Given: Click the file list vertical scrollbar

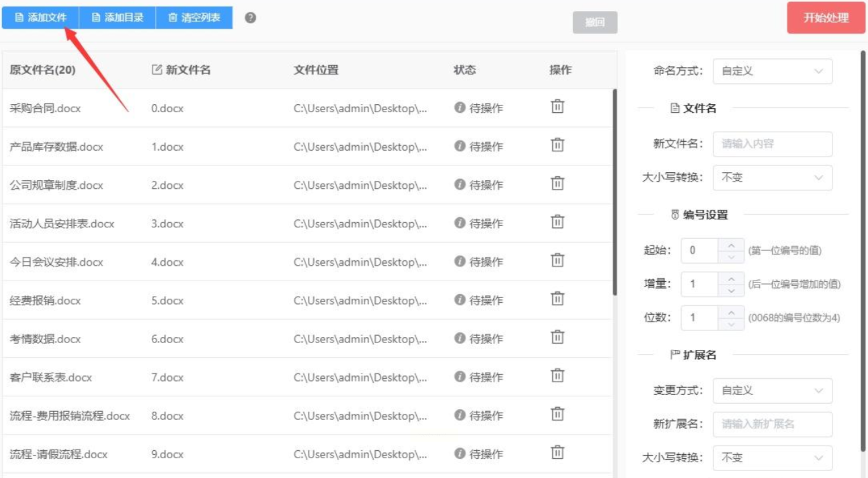Looking at the screenshot, I should pyautogui.click(x=614, y=192).
